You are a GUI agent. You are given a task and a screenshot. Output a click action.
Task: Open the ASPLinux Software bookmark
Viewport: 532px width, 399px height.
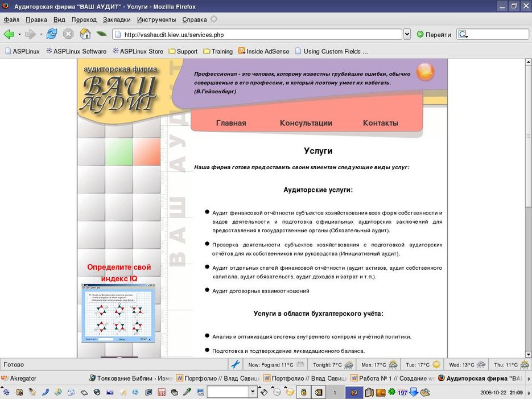click(76, 51)
